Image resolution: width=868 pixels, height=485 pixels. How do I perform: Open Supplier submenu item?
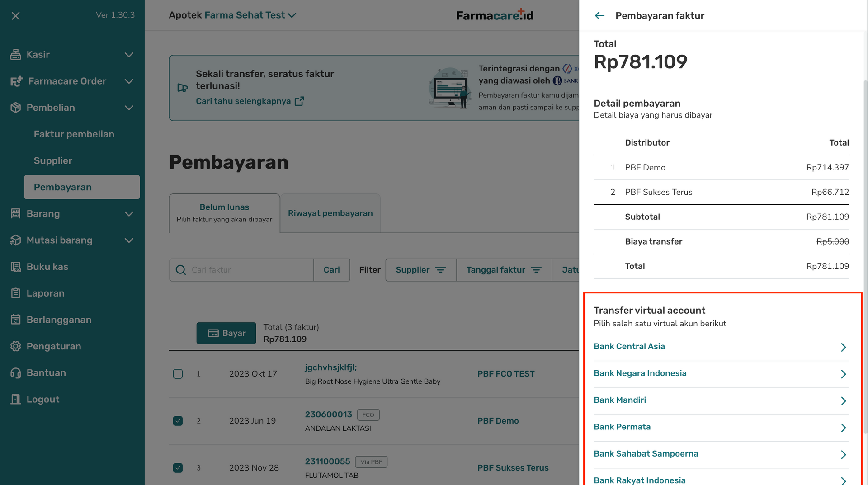click(x=53, y=161)
